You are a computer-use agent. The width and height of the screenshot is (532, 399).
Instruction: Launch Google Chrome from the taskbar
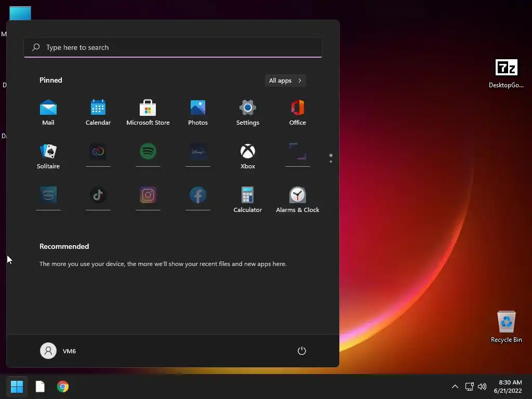pos(63,387)
